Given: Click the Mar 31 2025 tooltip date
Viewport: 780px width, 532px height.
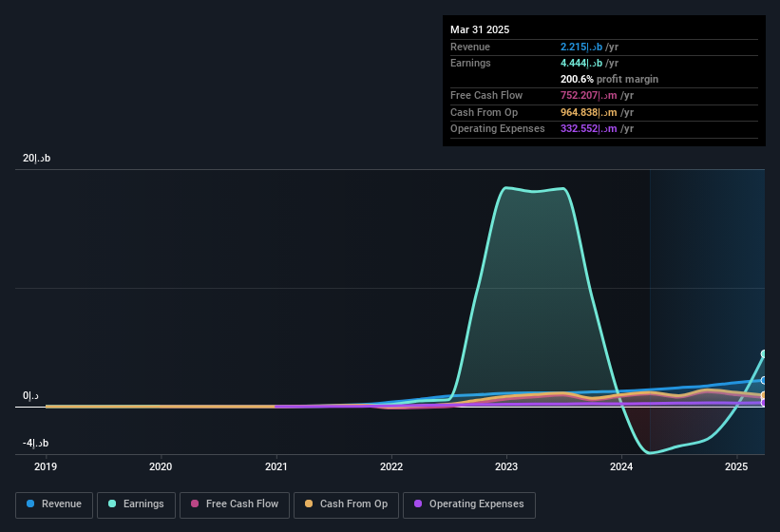Looking at the screenshot, I should pyautogui.click(x=480, y=29).
